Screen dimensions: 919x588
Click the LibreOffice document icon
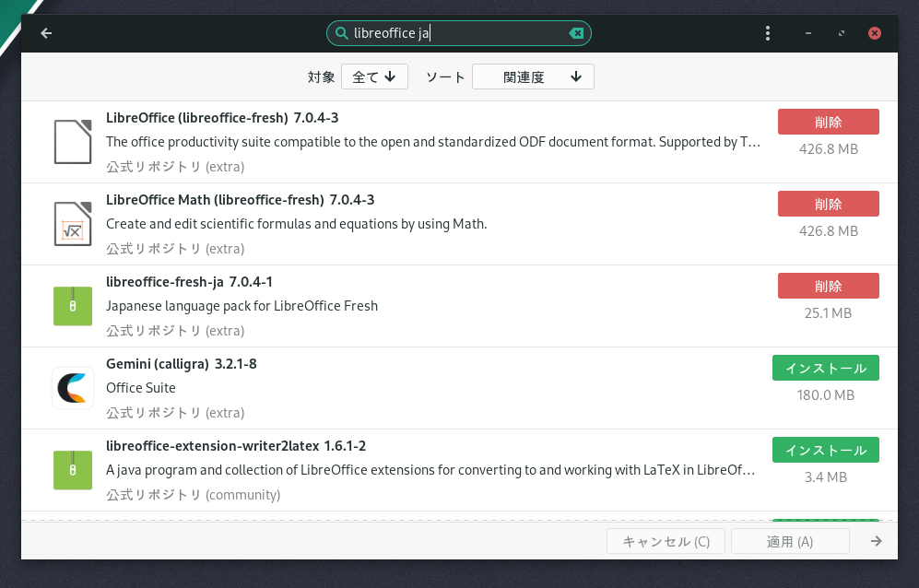(x=73, y=142)
